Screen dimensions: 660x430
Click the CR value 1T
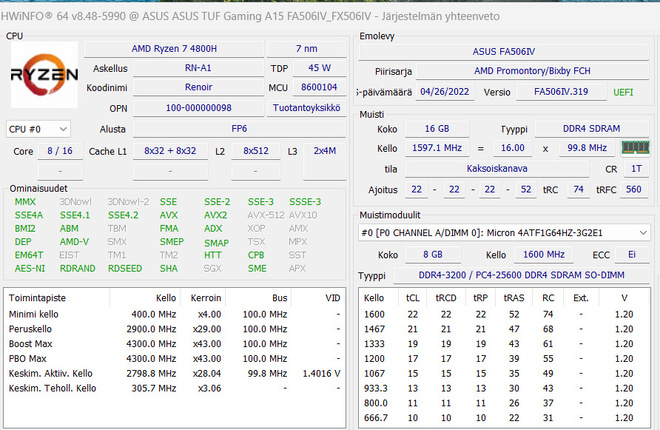[636, 169]
